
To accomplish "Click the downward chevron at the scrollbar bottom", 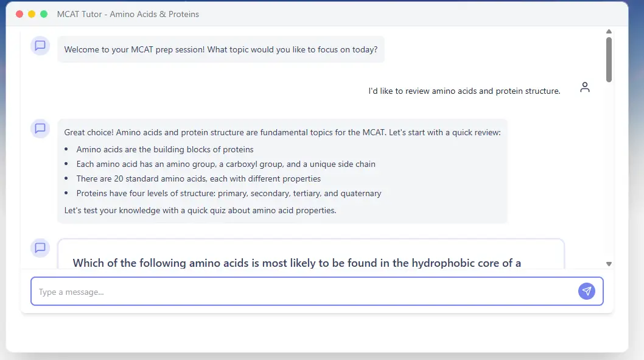I will (x=609, y=263).
